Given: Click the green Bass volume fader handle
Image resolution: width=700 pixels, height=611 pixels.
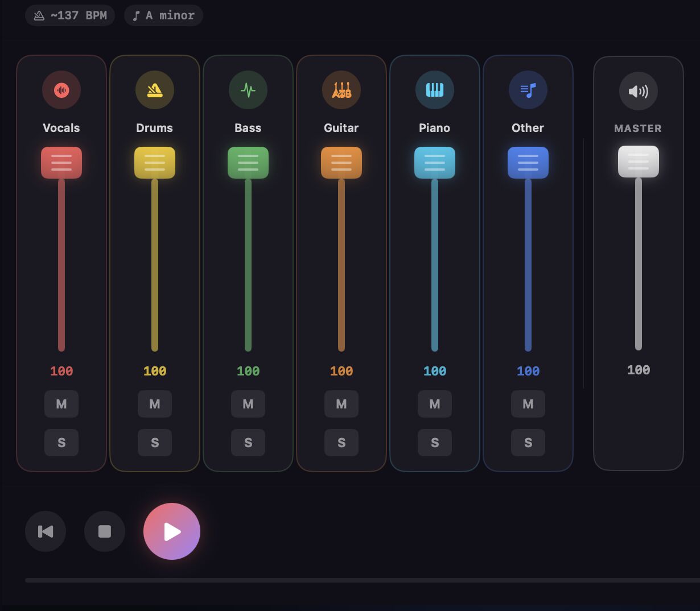Looking at the screenshot, I should (248, 163).
